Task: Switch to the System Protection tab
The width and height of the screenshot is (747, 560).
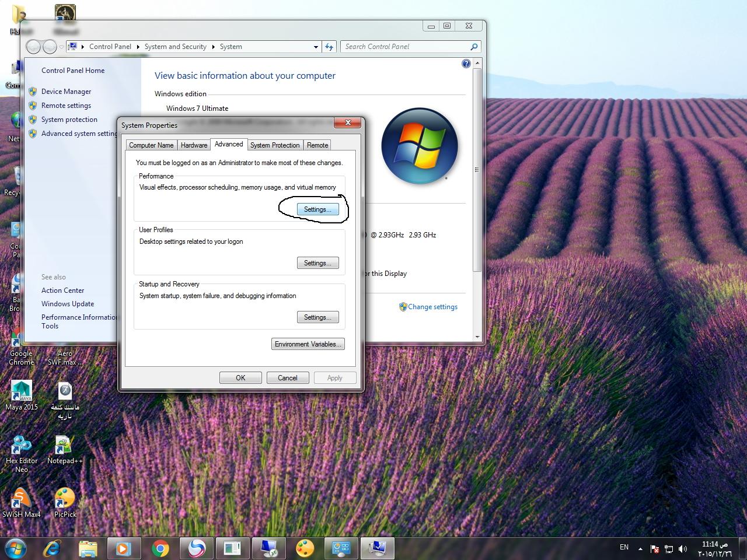Action: (275, 145)
